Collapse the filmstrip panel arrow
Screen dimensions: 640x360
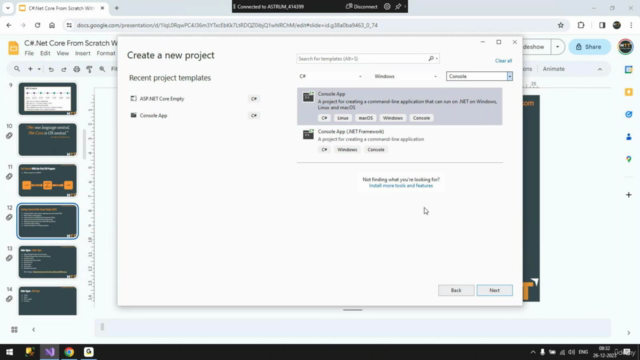click(33, 329)
